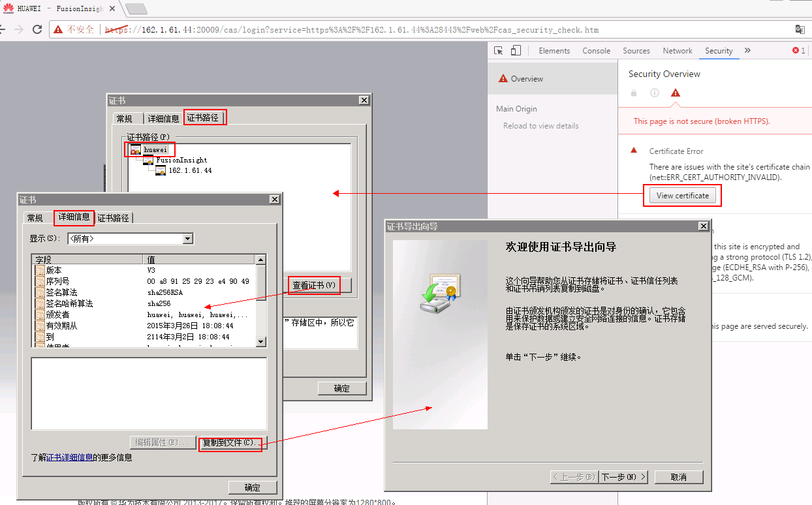
Task: Click the icon beside the 颁发者 field
Action: (40, 314)
